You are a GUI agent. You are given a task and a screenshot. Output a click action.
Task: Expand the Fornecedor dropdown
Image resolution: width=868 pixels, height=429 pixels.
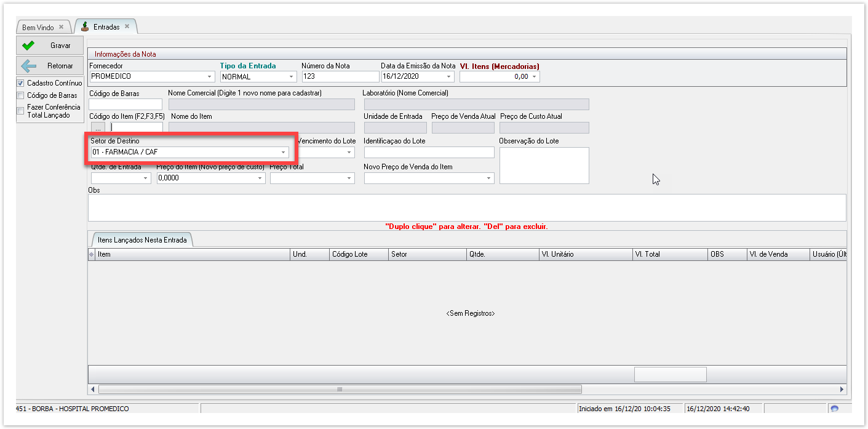[x=210, y=77]
